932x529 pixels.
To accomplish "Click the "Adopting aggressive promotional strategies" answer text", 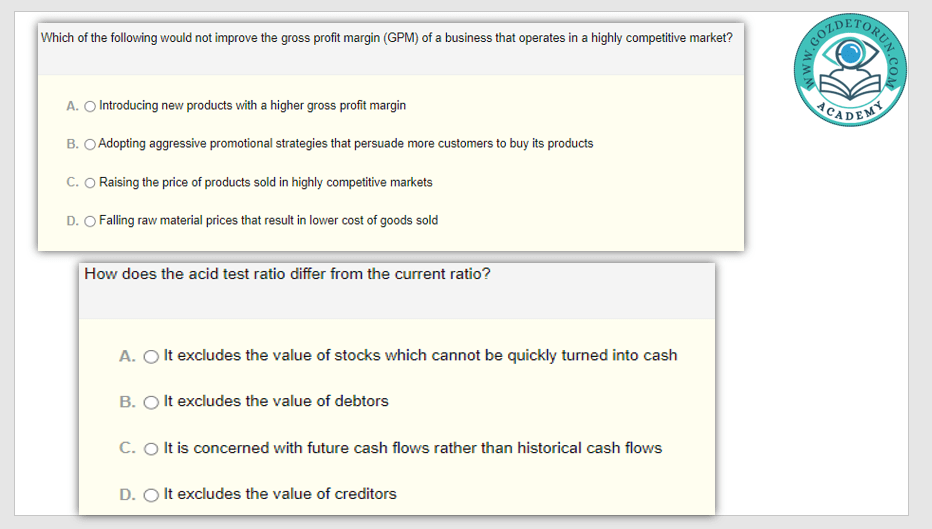I will click(x=346, y=143).
